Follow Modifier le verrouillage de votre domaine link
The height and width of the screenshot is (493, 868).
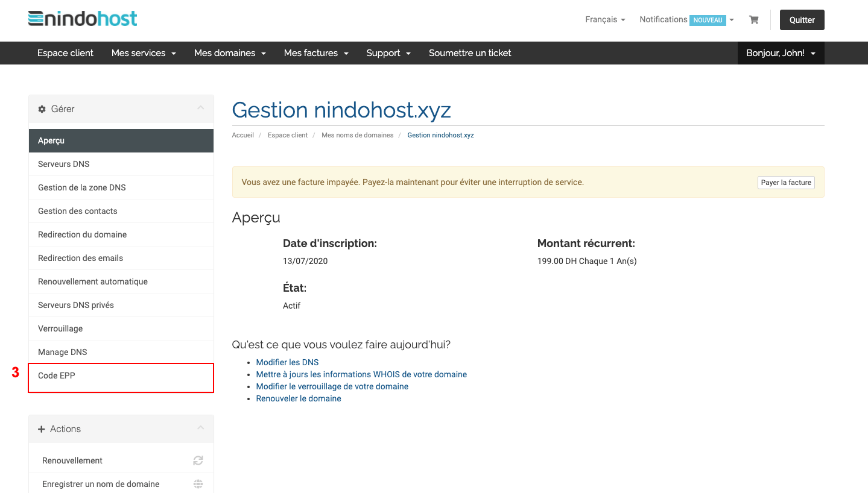(x=332, y=386)
